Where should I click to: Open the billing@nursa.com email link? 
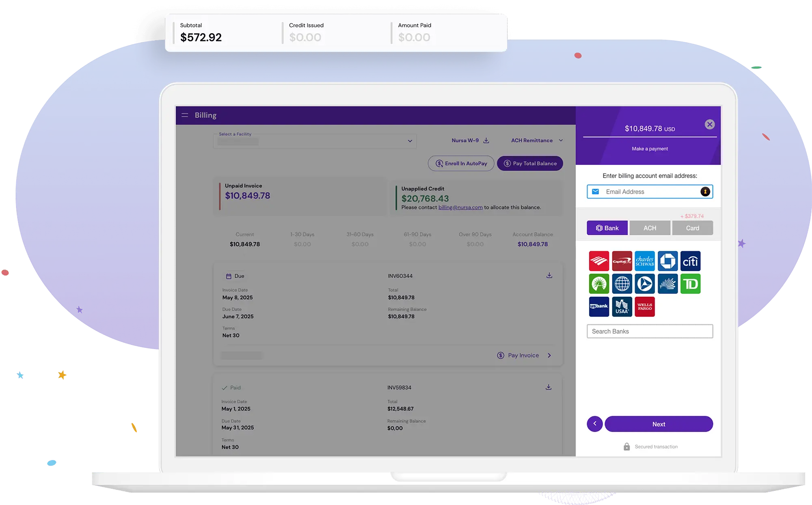point(460,207)
